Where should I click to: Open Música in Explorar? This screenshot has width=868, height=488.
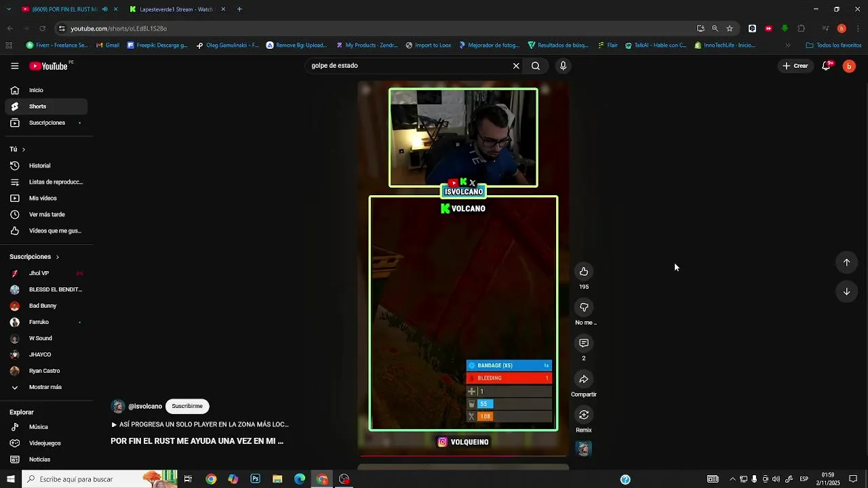tap(46, 427)
